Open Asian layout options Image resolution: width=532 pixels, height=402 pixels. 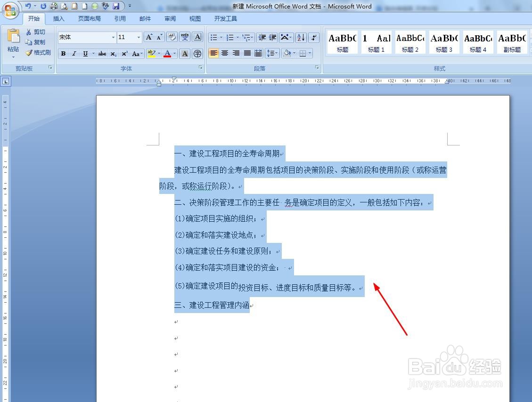pos(286,37)
